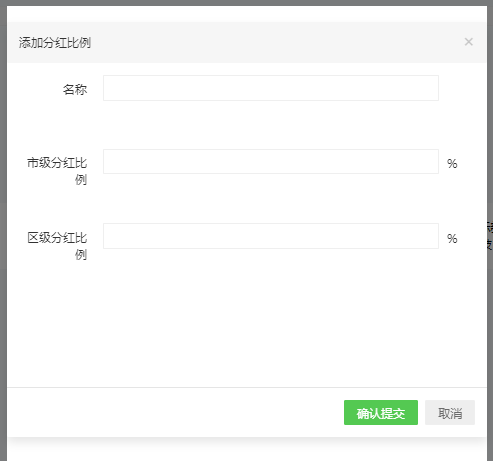Click the % sign beside 市级分红比例
The height and width of the screenshot is (461, 493).
point(452,163)
